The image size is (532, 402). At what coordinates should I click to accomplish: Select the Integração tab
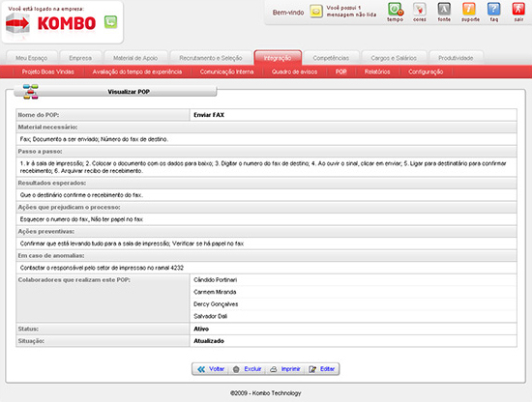point(278,58)
